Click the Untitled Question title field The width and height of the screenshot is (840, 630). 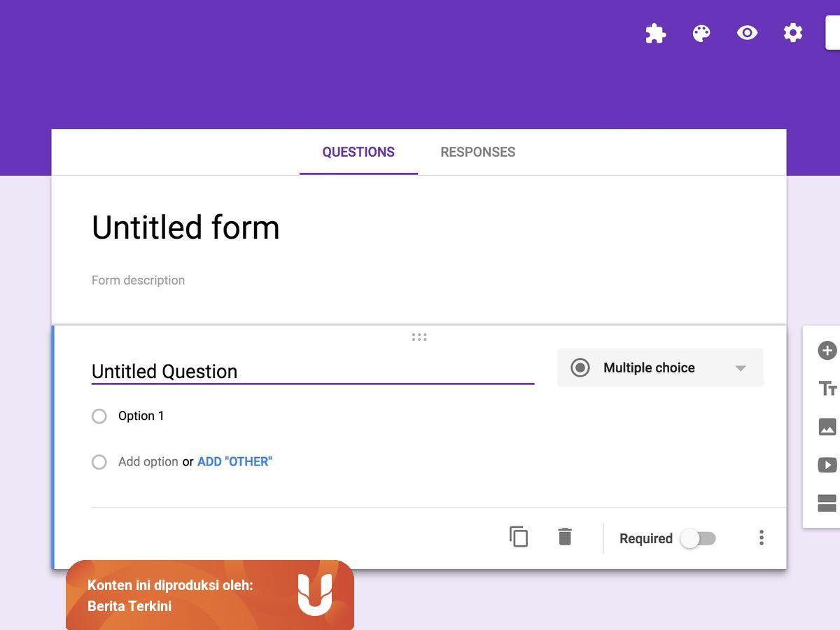click(x=313, y=371)
